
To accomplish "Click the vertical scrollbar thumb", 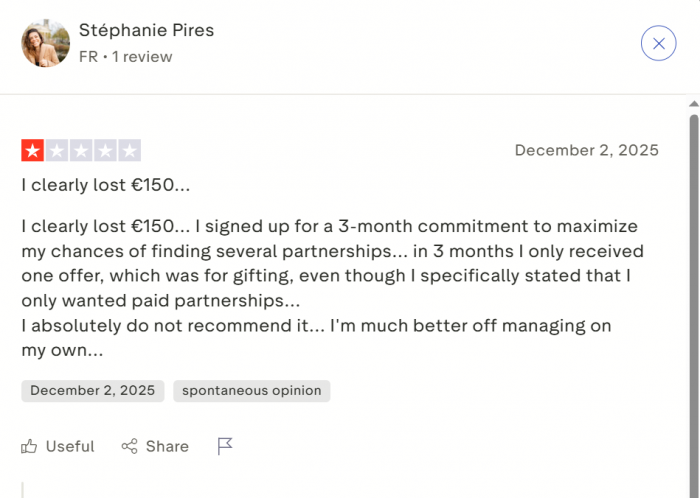I will (693, 300).
